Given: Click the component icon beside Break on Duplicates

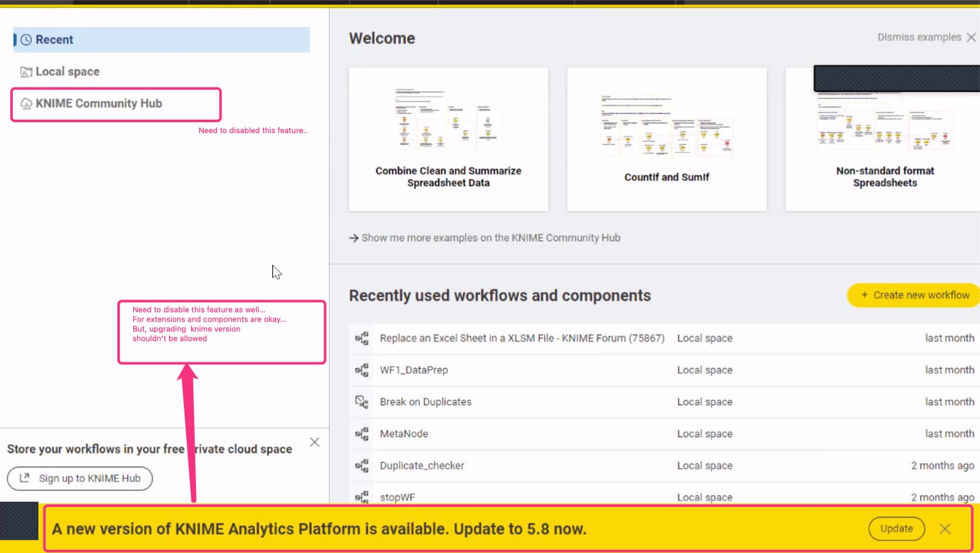Looking at the screenshot, I should pos(362,402).
